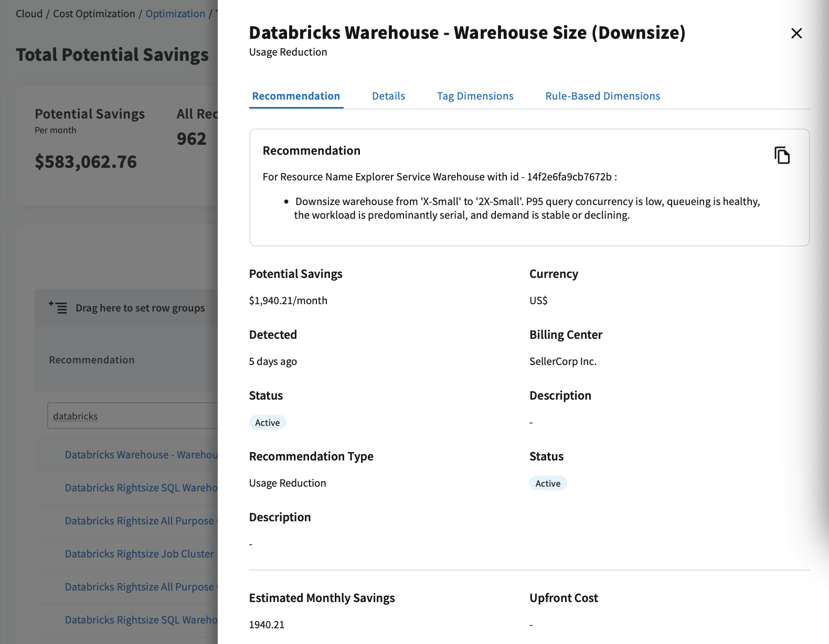
Task: Click the Resource Name Explorer Service Warehouse line
Action: [440, 177]
